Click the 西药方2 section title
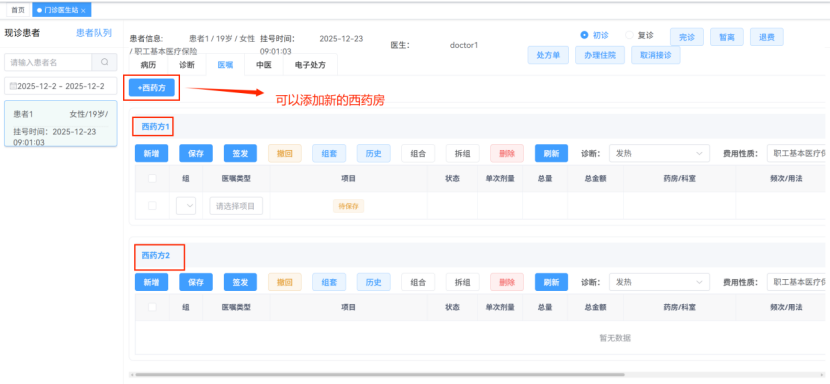830x384 pixels. coord(156,255)
